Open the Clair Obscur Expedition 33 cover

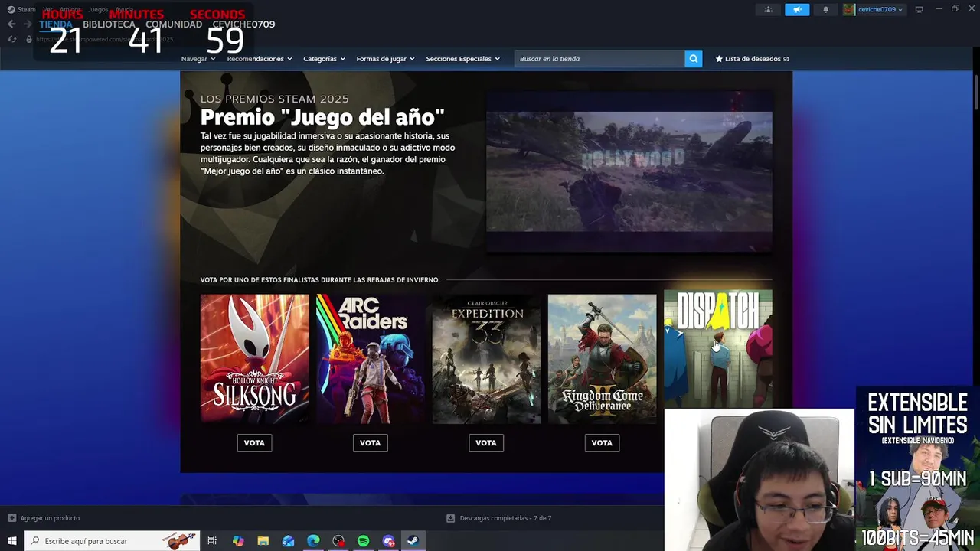(486, 359)
